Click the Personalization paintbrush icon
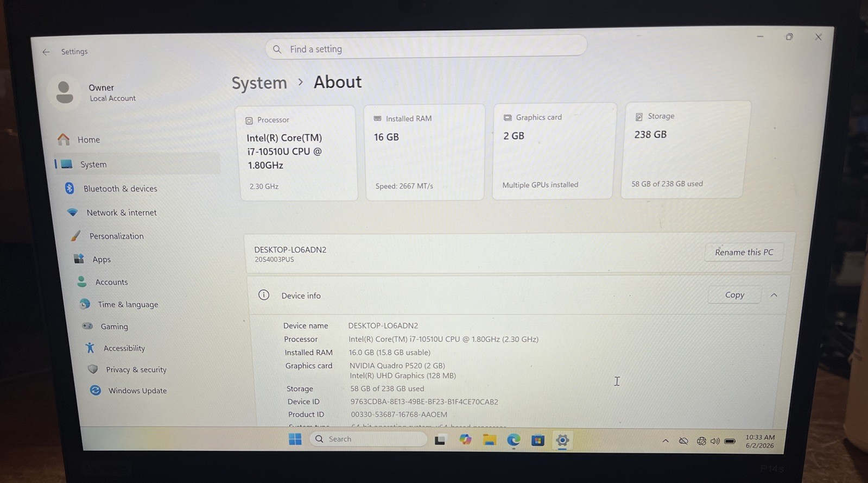 click(76, 236)
